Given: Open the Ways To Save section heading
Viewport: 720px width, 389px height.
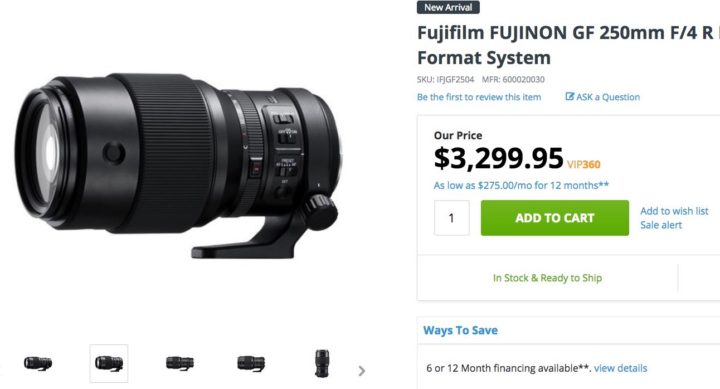Looking at the screenshot, I should (x=460, y=330).
